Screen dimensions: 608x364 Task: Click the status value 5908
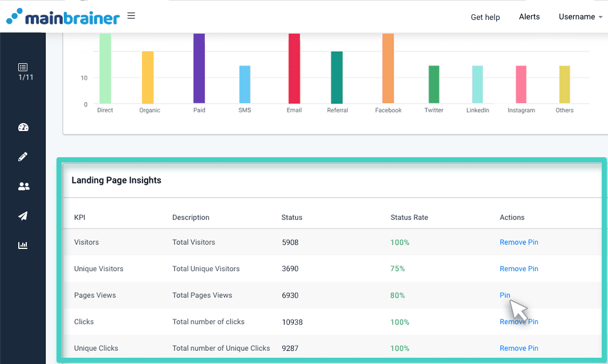290,243
